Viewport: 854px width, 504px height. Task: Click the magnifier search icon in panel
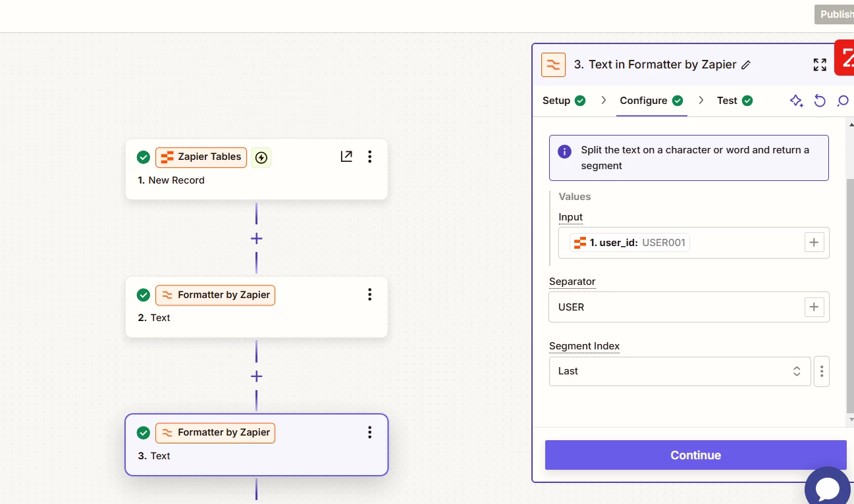(x=843, y=101)
